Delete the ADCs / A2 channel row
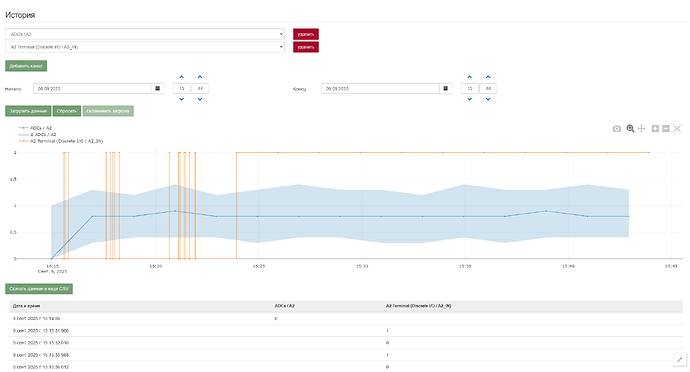The height and width of the screenshot is (372, 690). coord(306,34)
